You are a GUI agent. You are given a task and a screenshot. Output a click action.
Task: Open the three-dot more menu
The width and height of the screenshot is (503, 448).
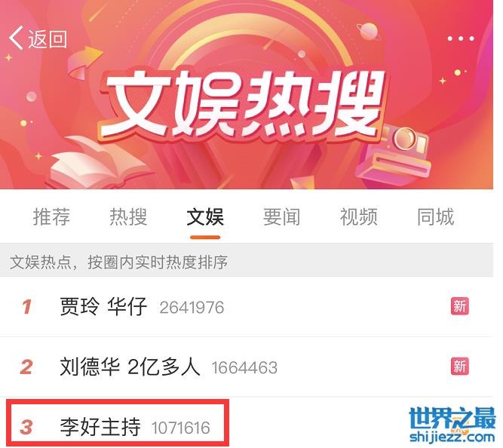coord(461,38)
